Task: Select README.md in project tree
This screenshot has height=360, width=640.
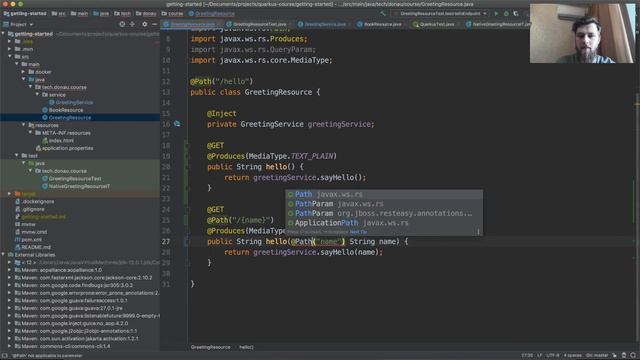Action: pos(36,247)
